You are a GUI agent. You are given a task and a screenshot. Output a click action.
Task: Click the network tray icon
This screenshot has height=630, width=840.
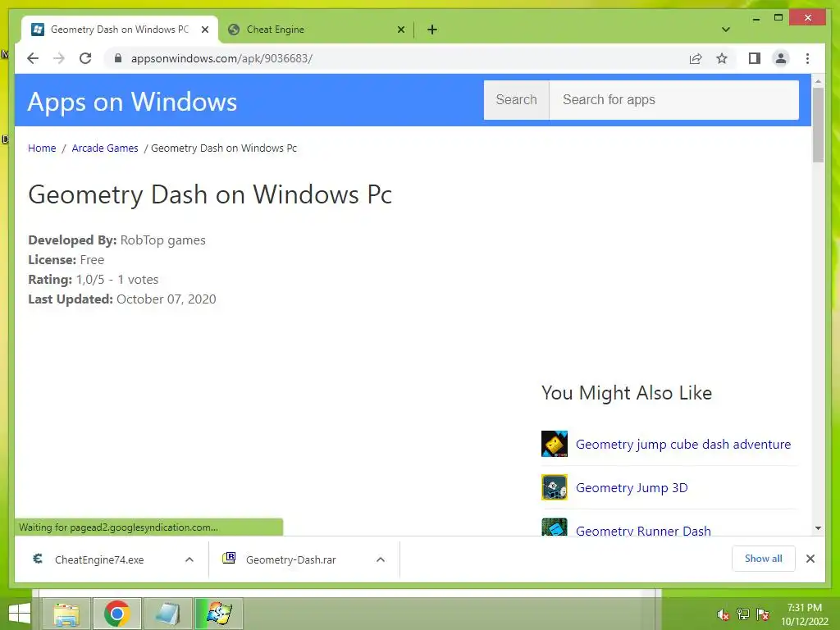[742, 614]
